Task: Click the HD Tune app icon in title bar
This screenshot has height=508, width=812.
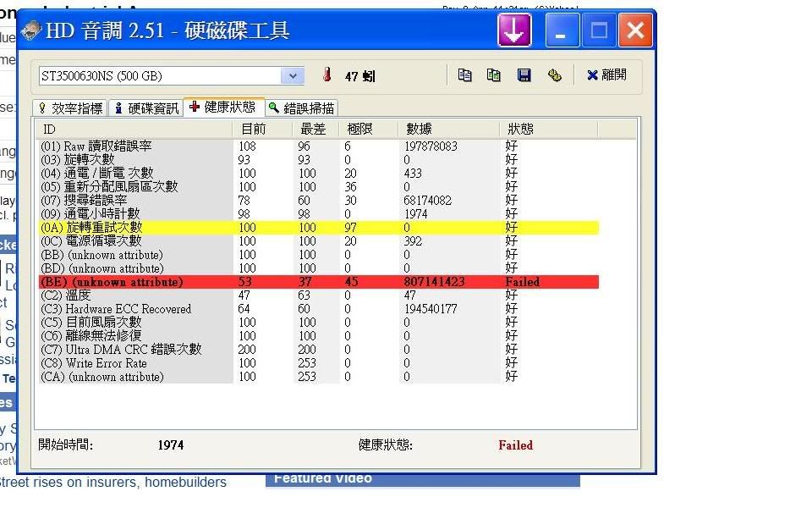Action: [31, 31]
